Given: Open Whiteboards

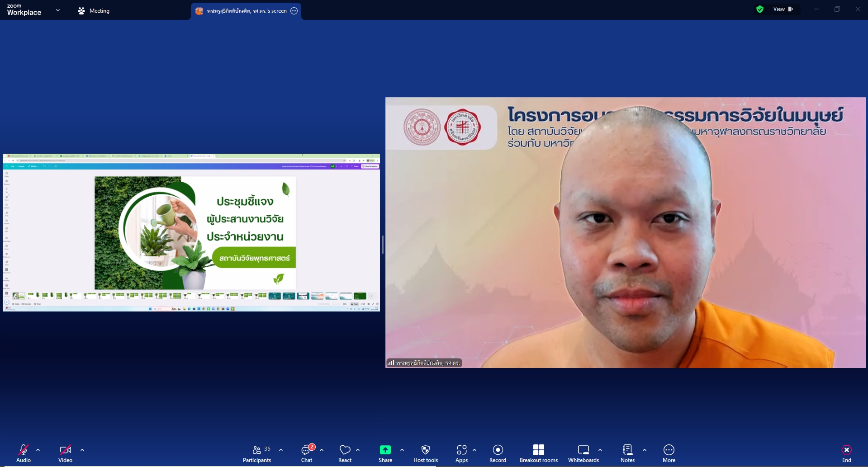Looking at the screenshot, I should (x=583, y=453).
